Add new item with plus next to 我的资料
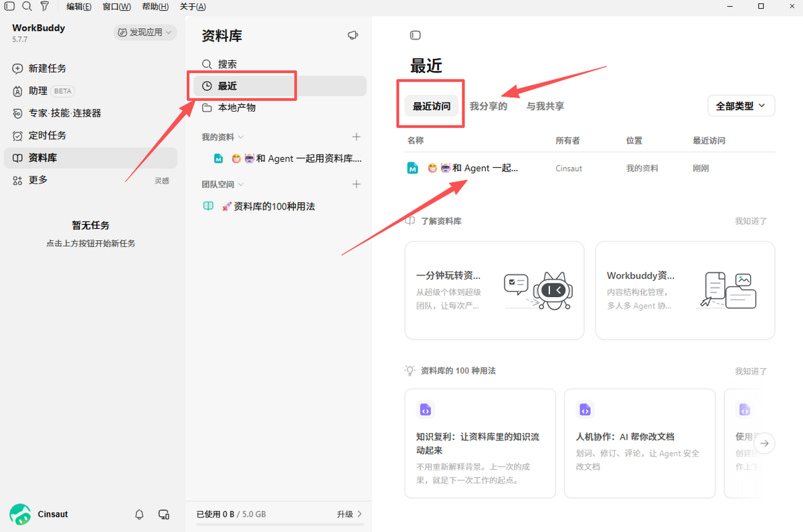Image resolution: width=803 pixels, height=532 pixels. 357,137
